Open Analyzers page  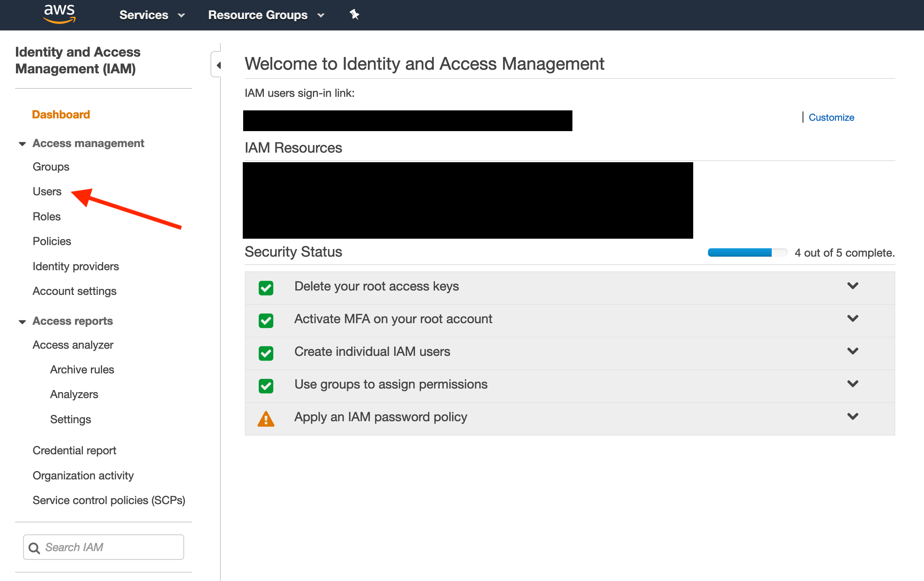[x=74, y=395]
